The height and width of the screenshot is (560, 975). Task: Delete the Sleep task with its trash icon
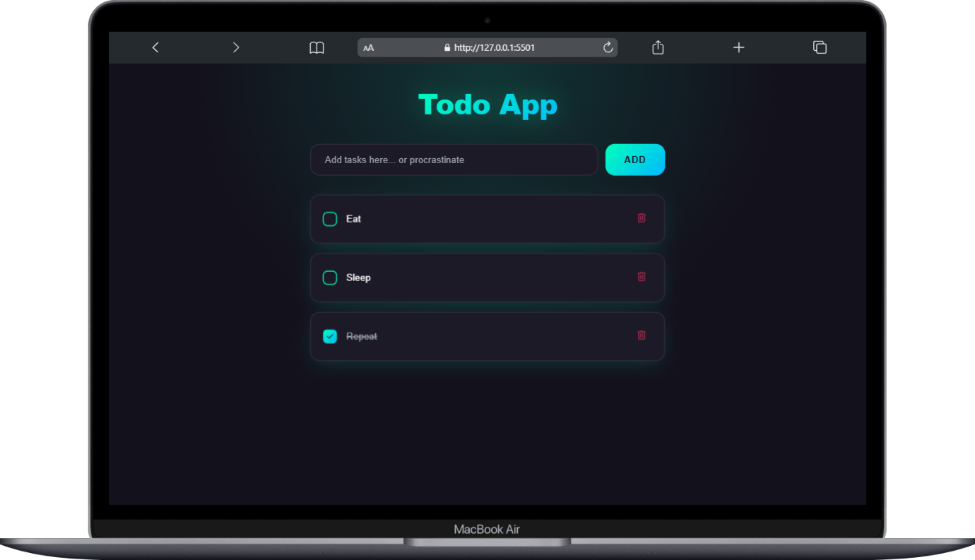point(642,276)
